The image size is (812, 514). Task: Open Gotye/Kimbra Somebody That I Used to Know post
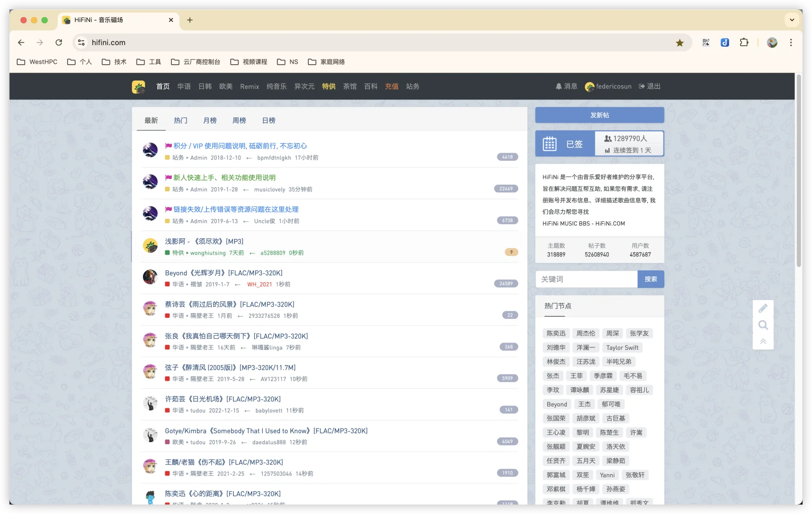266,431
